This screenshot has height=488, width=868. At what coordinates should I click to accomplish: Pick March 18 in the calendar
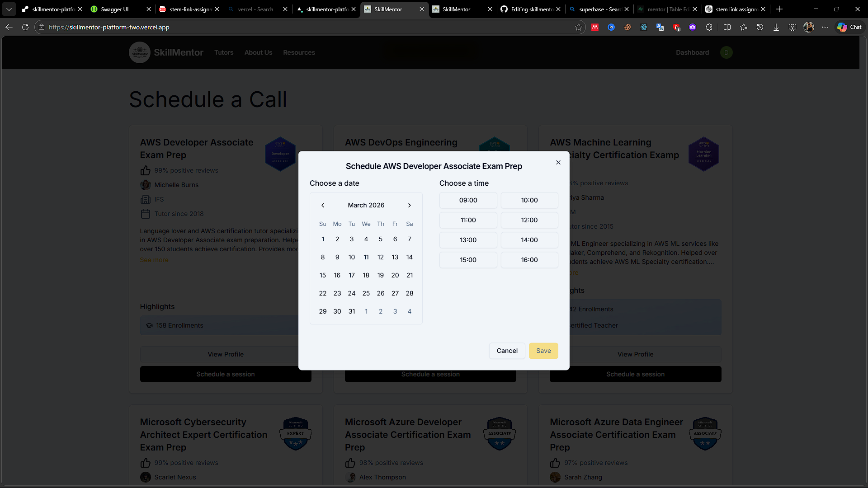(x=366, y=275)
